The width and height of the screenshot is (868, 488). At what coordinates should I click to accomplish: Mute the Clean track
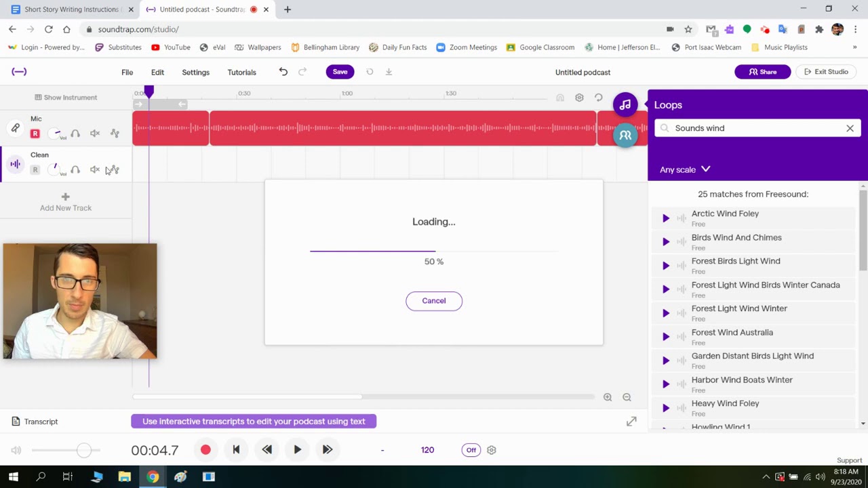[x=95, y=169]
